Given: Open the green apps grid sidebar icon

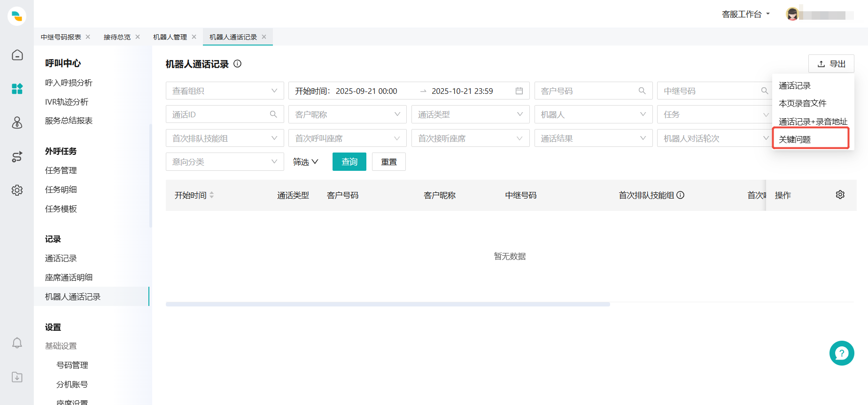Looking at the screenshot, I should click(17, 89).
